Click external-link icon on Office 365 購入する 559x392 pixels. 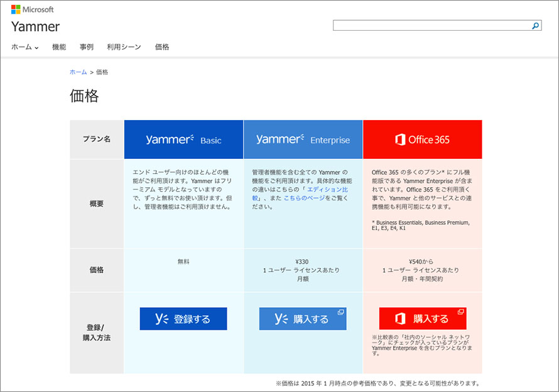(460, 312)
